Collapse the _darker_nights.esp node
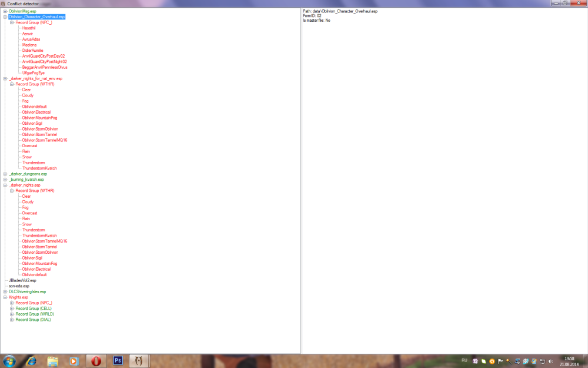The height and width of the screenshot is (368, 588). [x=5, y=185]
